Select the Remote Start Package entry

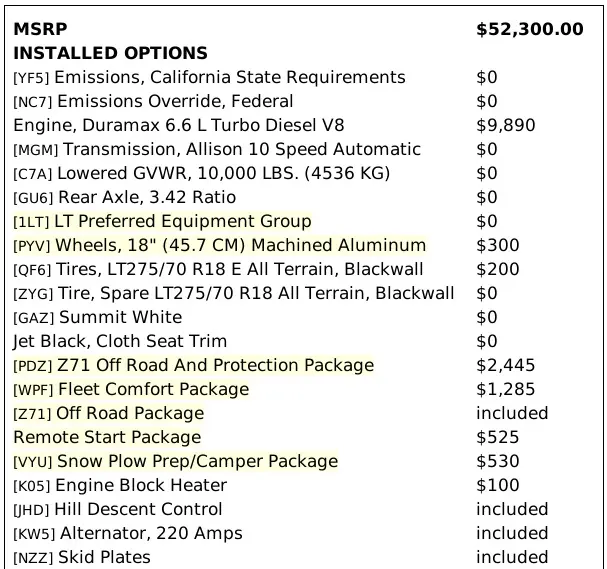[x=107, y=437]
